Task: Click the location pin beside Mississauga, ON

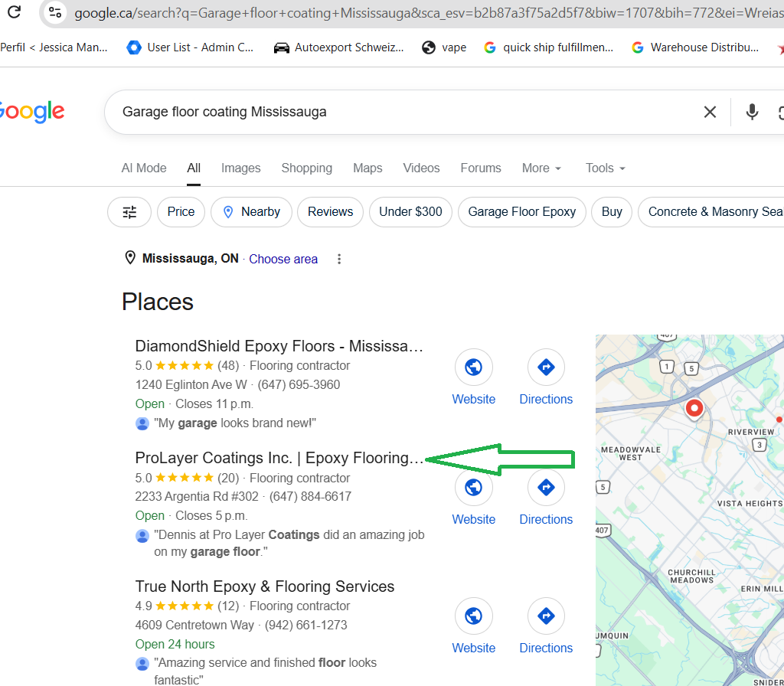Action: pyautogui.click(x=130, y=258)
